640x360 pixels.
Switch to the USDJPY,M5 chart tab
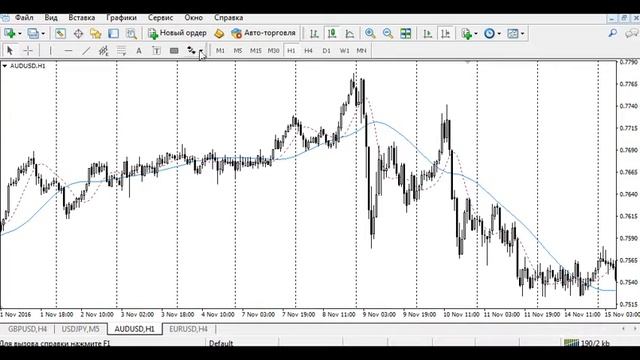tap(80, 329)
